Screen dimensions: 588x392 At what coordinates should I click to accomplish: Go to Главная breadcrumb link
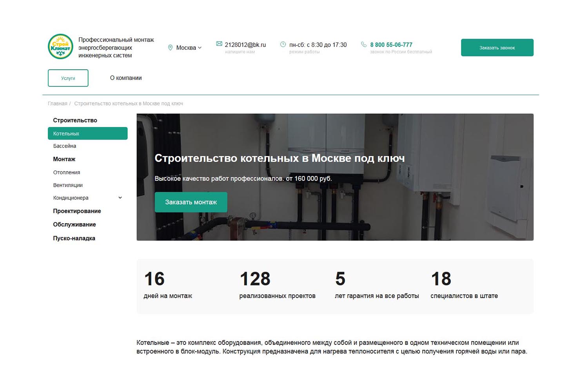pyautogui.click(x=58, y=104)
